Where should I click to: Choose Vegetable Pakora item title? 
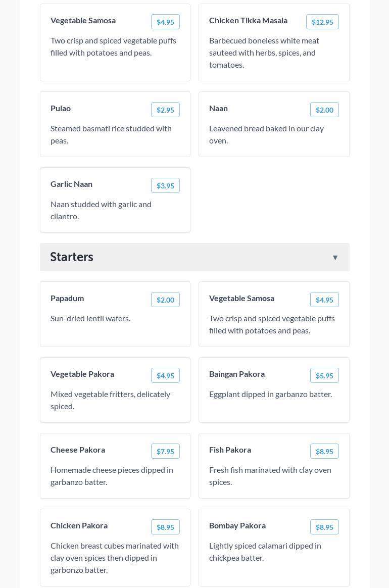click(x=82, y=374)
